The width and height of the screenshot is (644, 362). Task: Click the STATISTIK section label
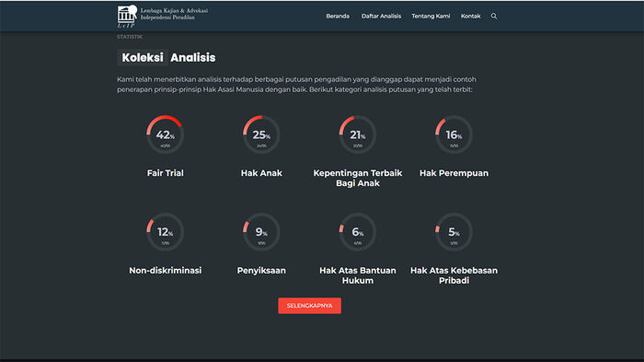tap(130, 37)
